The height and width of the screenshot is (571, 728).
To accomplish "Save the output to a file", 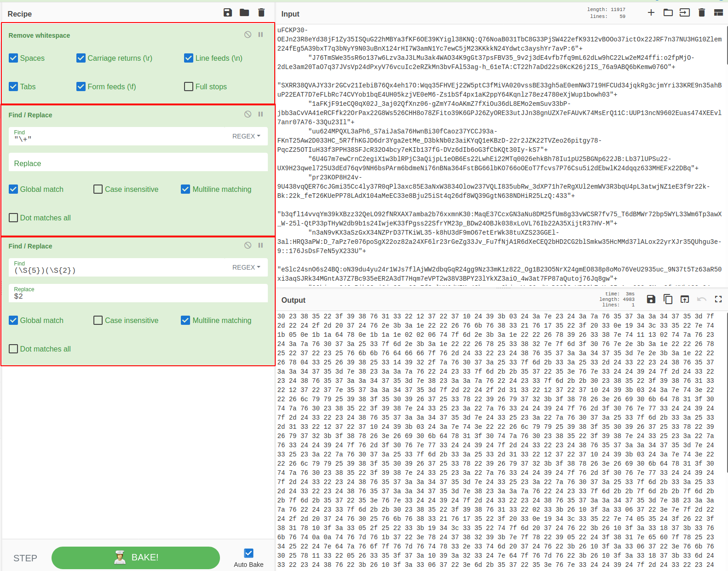I will coord(651,299).
